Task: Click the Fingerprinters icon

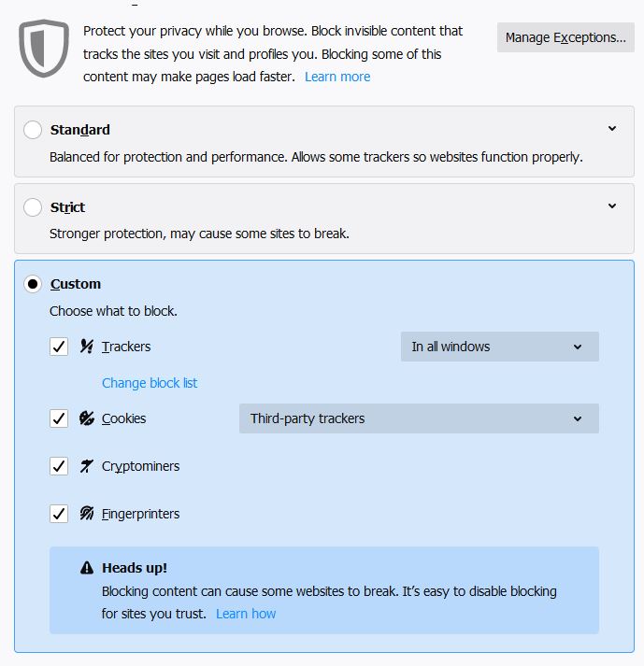Action: [87, 514]
